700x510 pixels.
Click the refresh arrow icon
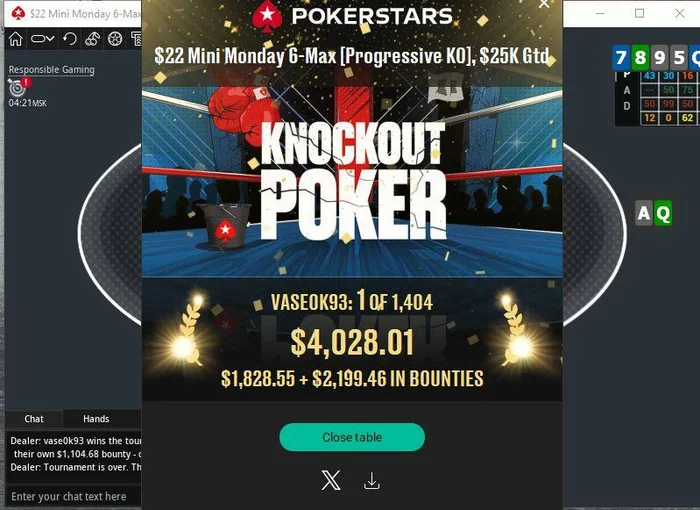click(x=70, y=39)
